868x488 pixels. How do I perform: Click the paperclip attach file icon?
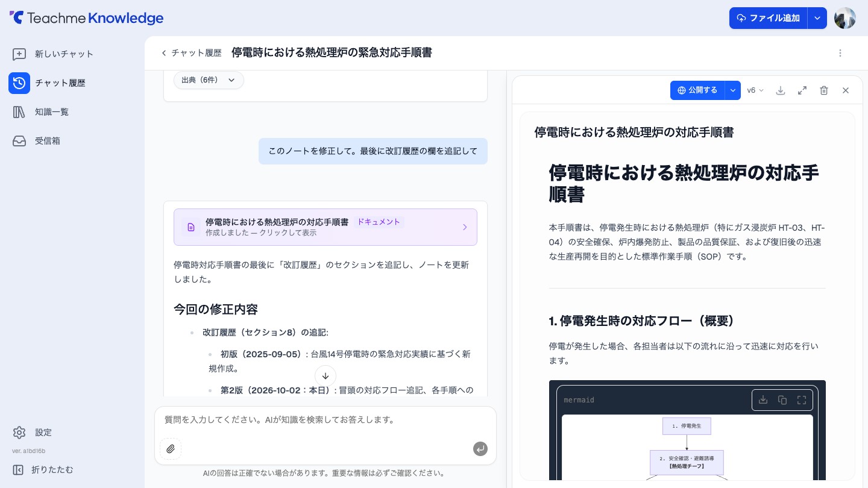tap(171, 449)
